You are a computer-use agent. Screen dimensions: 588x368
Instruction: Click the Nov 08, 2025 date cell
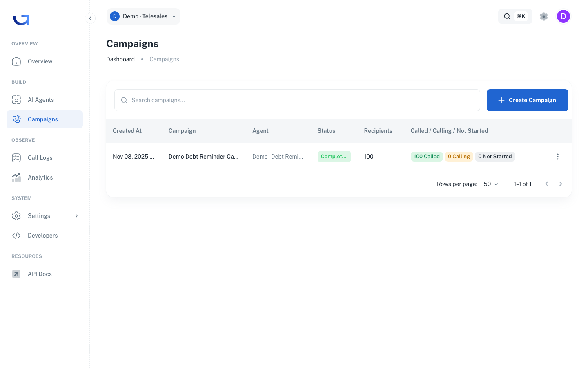(134, 157)
